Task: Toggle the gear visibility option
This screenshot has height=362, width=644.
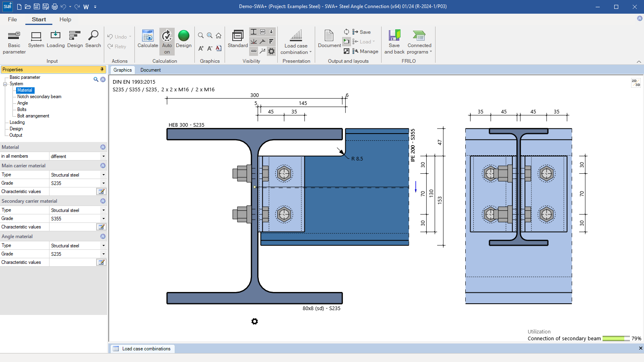Action: point(271,51)
